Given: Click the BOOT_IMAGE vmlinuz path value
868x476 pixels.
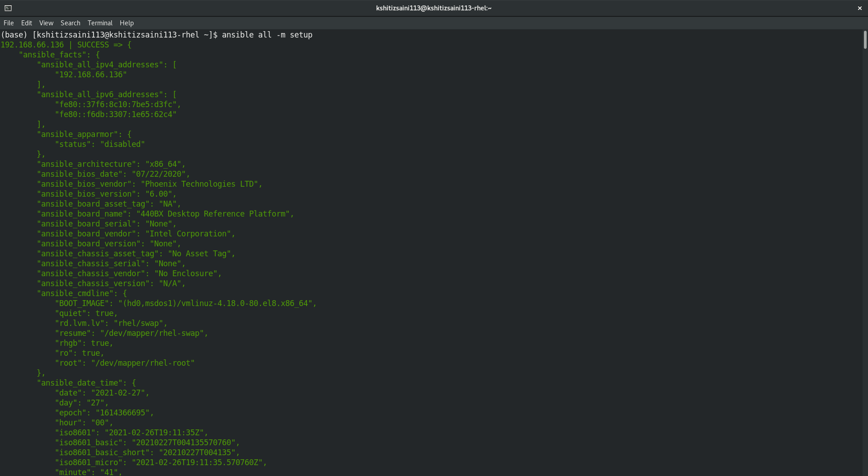Looking at the screenshot, I should (217, 303).
